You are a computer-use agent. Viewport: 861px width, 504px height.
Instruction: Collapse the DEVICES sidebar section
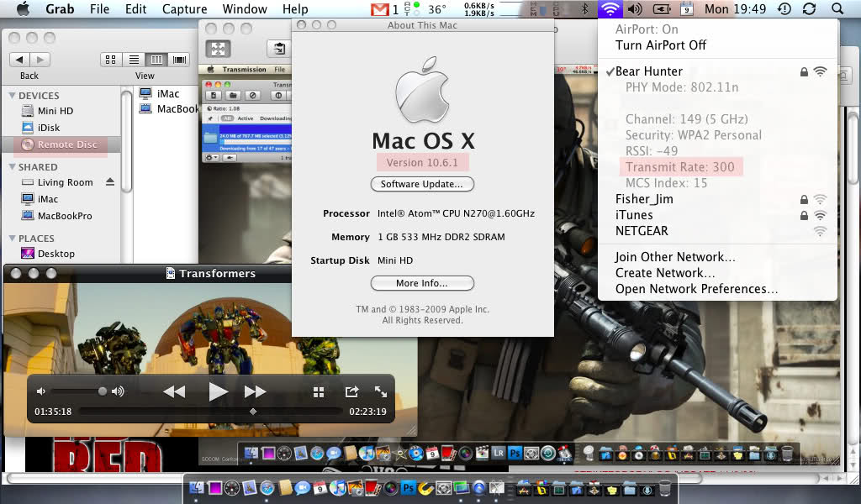[12, 96]
